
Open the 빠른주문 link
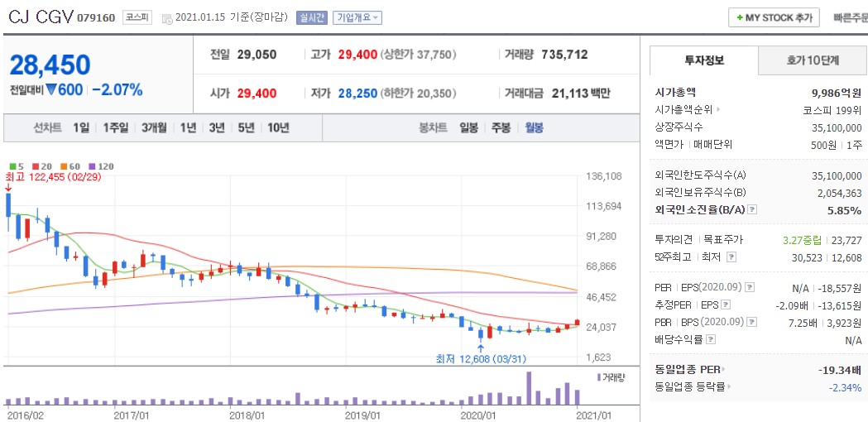[x=851, y=17]
